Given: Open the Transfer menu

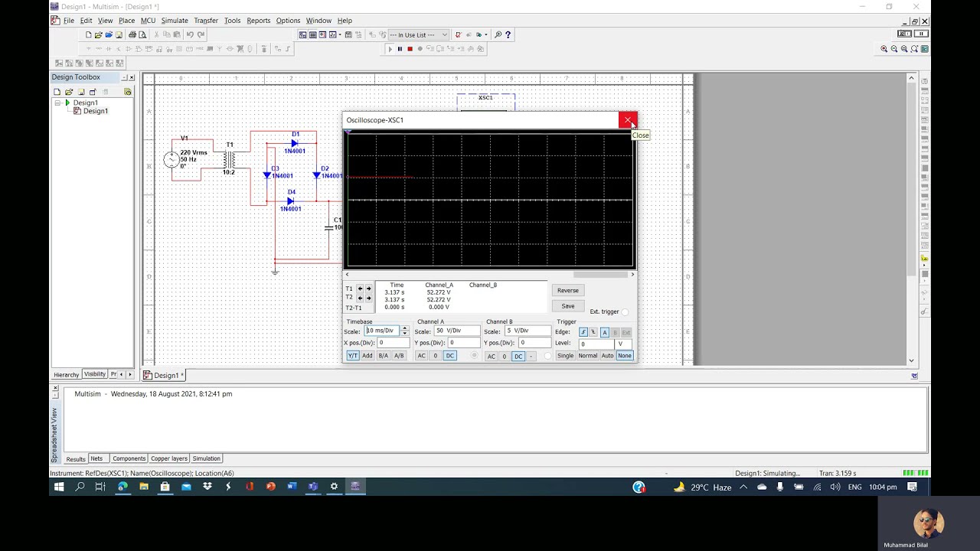Looking at the screenshot, I should [x=206, y=21].
